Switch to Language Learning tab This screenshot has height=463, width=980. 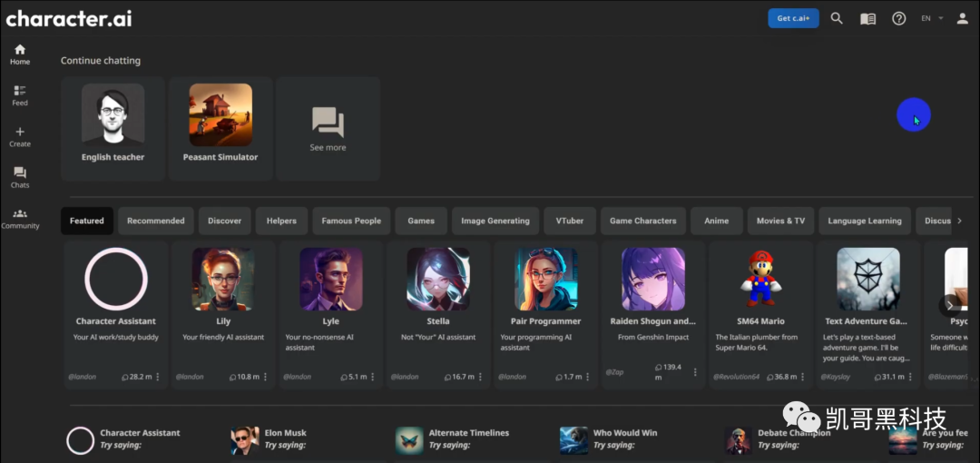(865, 221)
